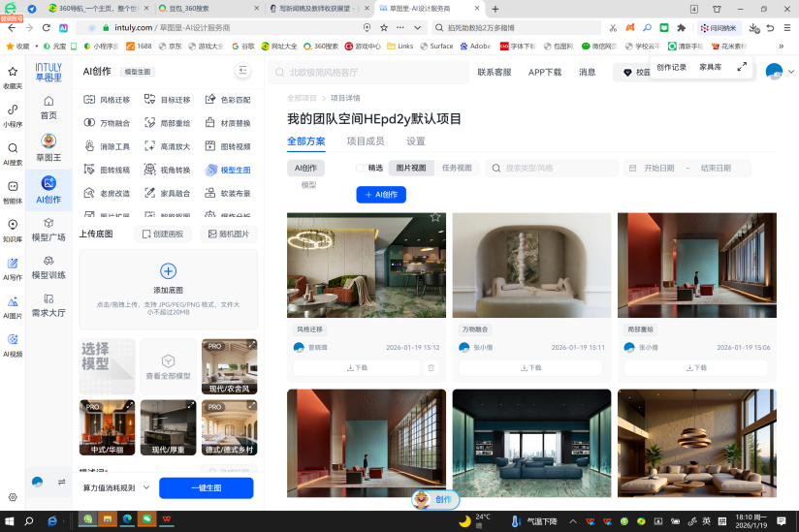
Task: Collapse the AI创作 tool panel
Action: [242, 71]
